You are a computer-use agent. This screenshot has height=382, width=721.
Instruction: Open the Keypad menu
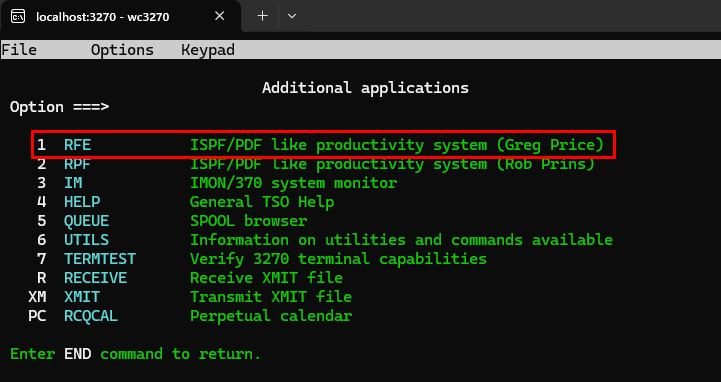click(x=208, y=50)
